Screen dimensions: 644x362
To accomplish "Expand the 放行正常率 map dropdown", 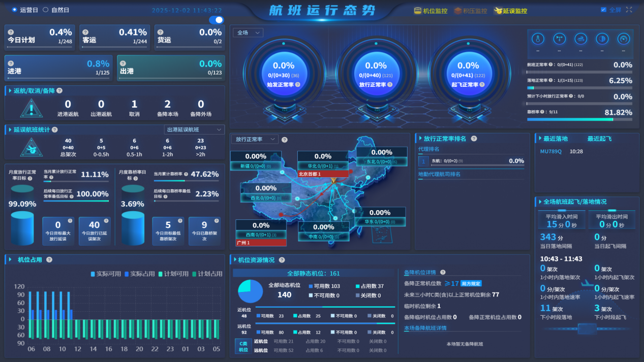I will tap(254, 139).
